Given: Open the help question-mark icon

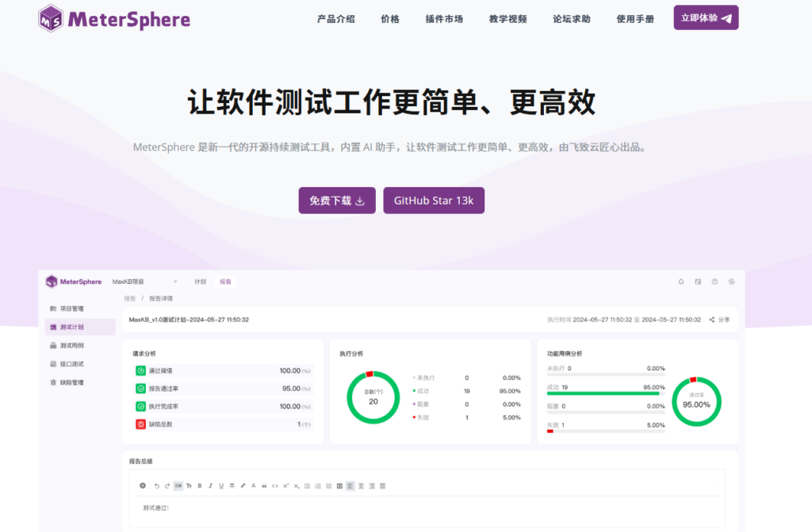Looking at the screenshot, I should [x=714, y=281].
